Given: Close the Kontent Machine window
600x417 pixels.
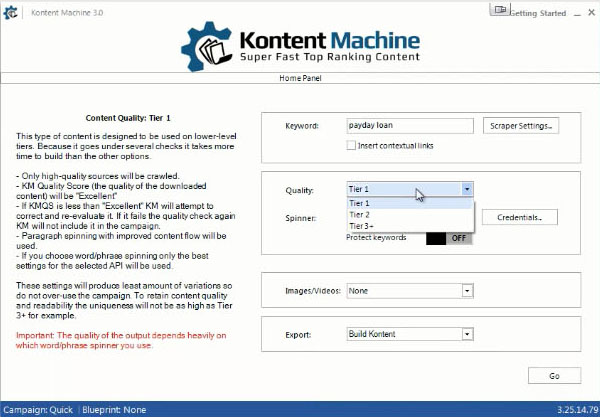Looking at the screenshot, I should 592,13.
